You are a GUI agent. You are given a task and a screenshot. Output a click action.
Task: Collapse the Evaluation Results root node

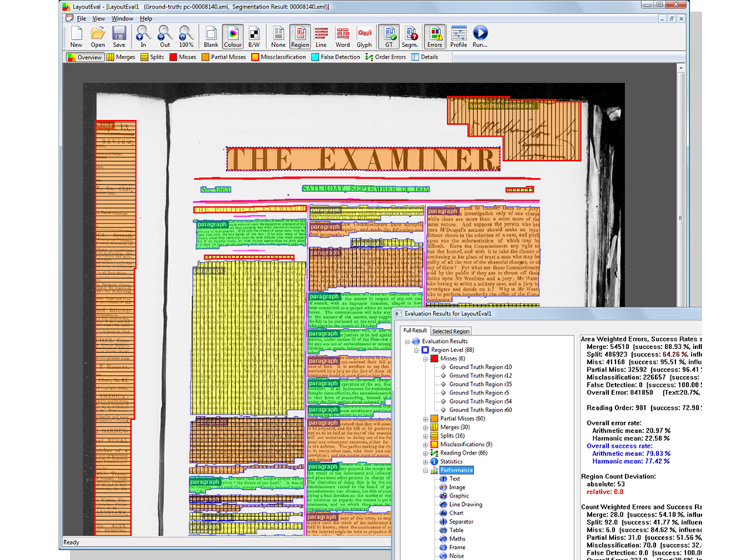407,341
